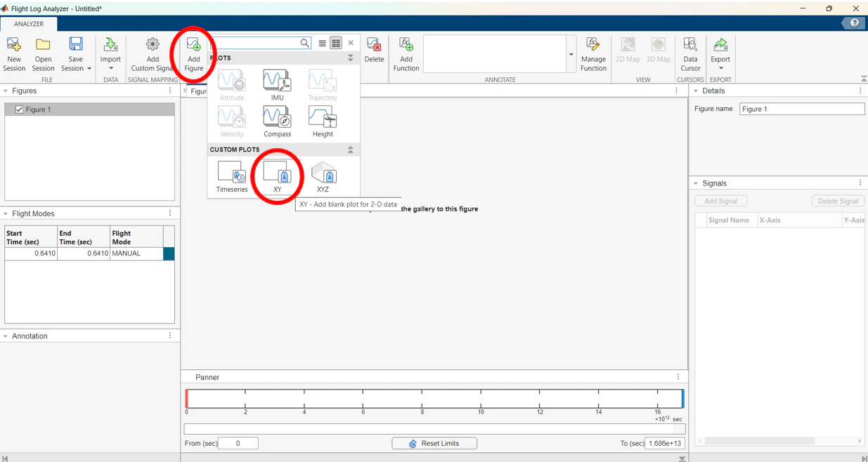This screenshot has width=868, height=462.
Task: Click the Import button
Action: point(110,55)
